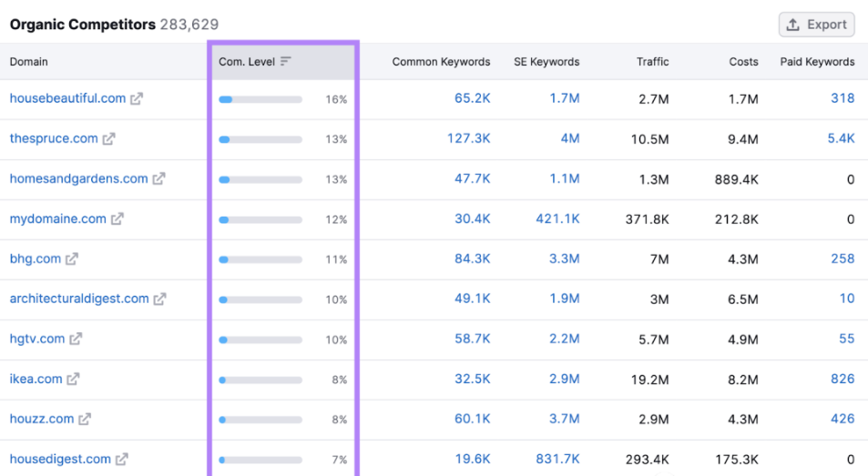Open homesandgardens.com external link icon
The width and height of the screenshot is (868, 476).
pos(158,179)
